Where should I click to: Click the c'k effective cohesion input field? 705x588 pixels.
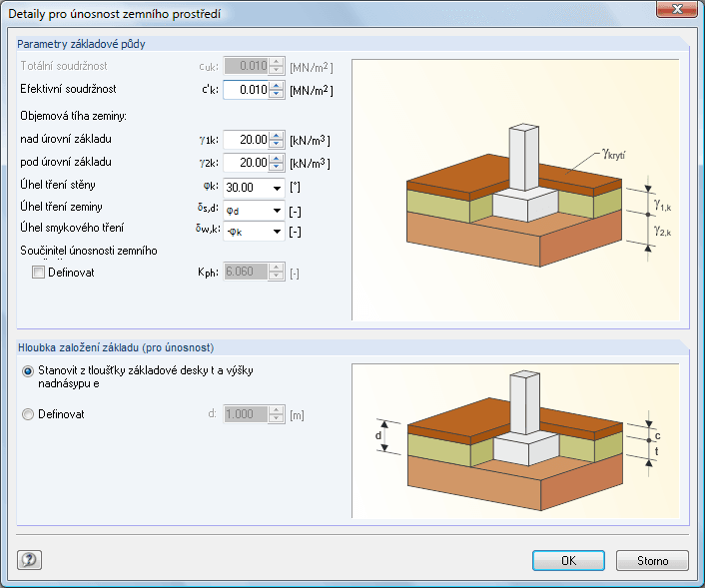(246, 90)
